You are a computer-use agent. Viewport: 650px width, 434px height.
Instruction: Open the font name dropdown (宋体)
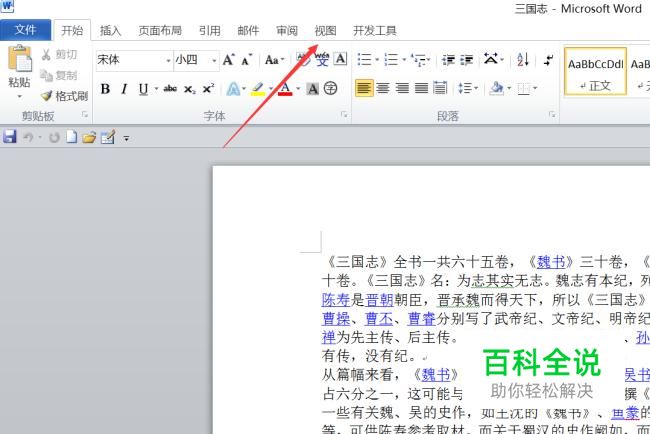pyautogui.click(x=168, y=61)
